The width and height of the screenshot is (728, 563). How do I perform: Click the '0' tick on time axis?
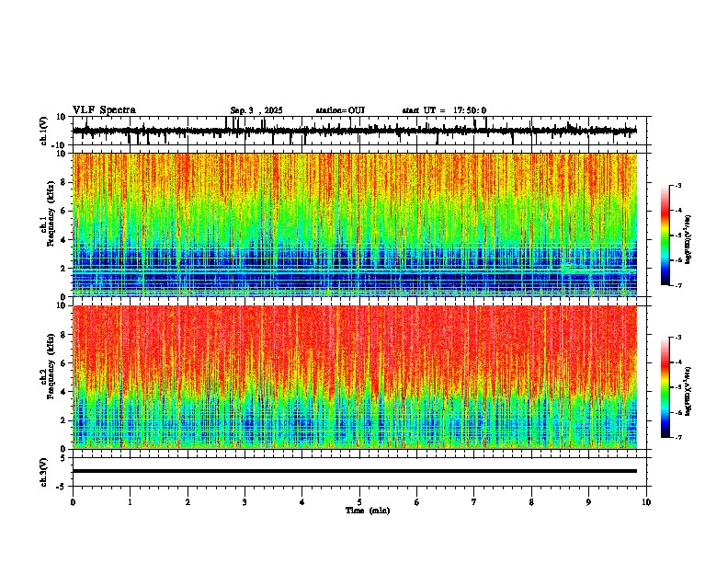point(73,502)
